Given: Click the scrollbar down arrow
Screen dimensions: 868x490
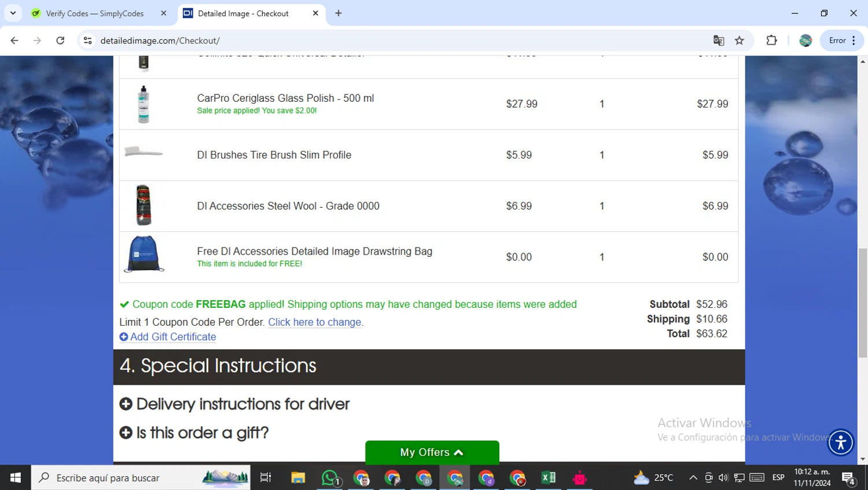Looking at the screenshot, I should click(863, 459).
